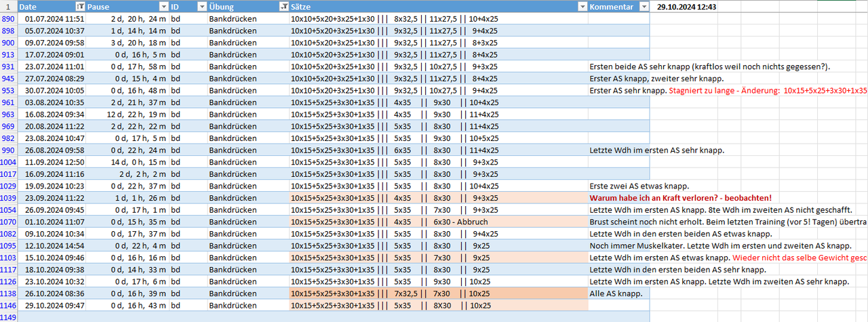This screenshot has height=322, width=868.
Task: Select row header 1149
Action: pyautogui.click(x=9, y=316)
